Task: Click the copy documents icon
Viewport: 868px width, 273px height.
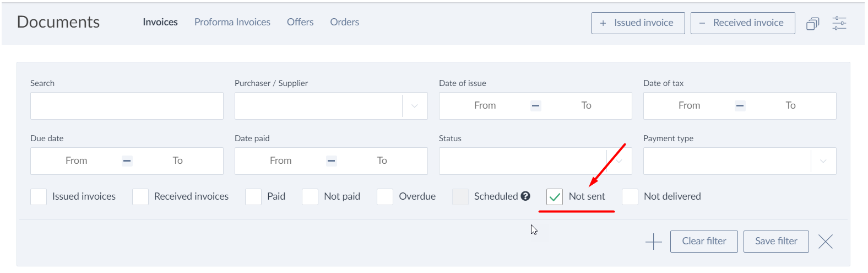Action: coord(812,24)
